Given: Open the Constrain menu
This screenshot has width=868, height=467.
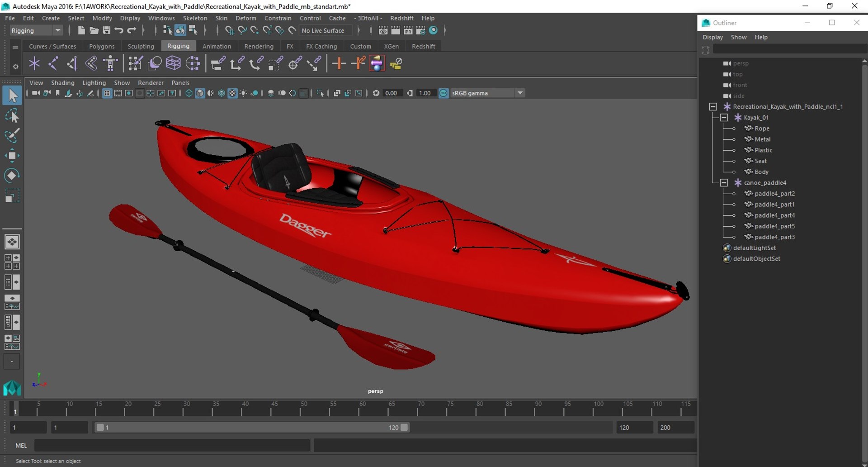Looking at the screenshot, I should coord(278,18).
